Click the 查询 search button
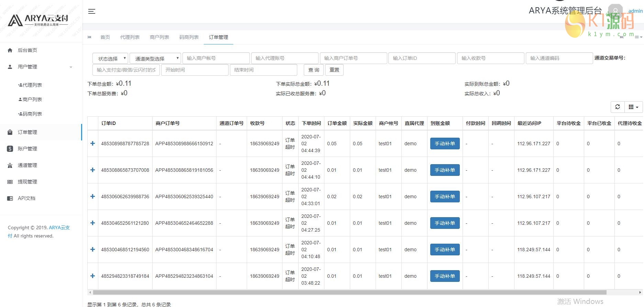 (313, 70)
